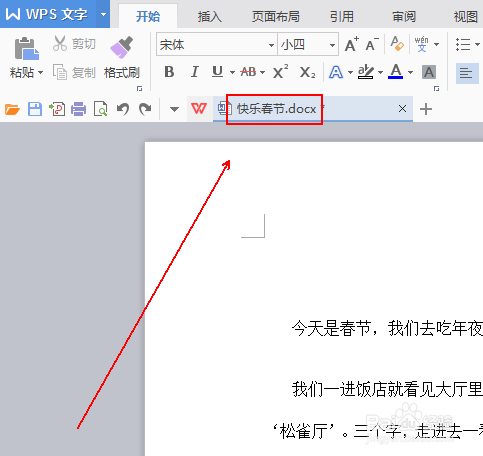Toggle align left paragraph button

(x=466, y=73)
